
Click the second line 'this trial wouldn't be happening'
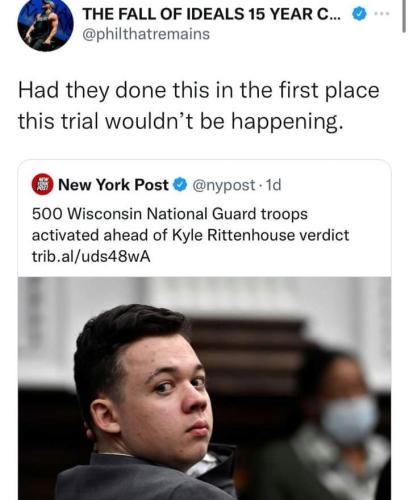(x=180, y=121)
